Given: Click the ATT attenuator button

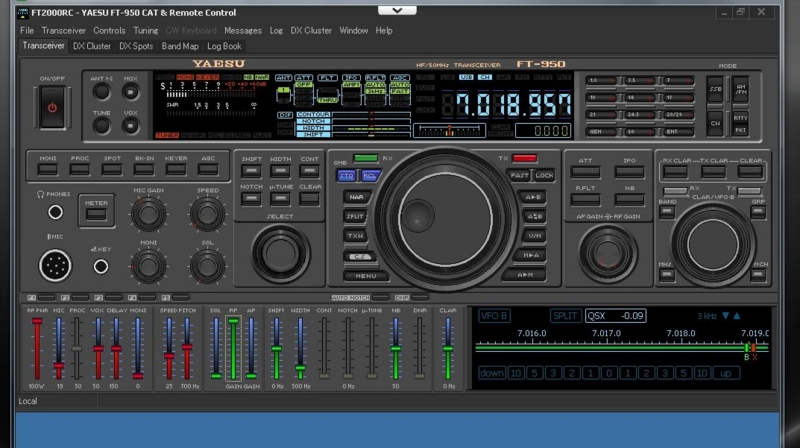Looking at the screenshot, I should click(585, 172).
